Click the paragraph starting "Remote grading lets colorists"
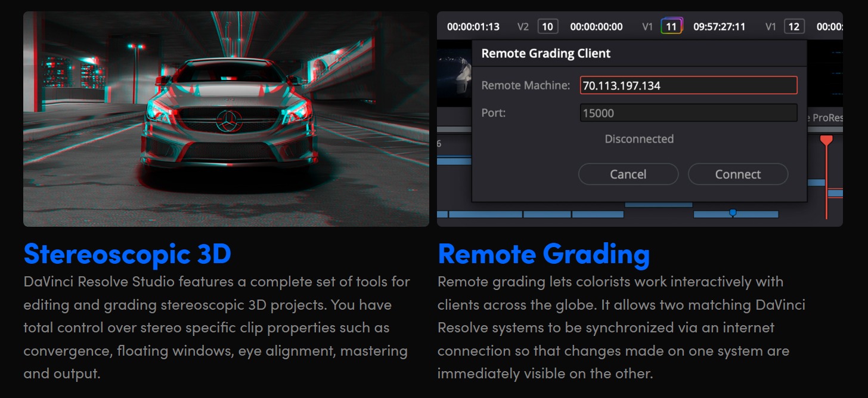This screenshot has width=868, height=398. tap(621, 328)
